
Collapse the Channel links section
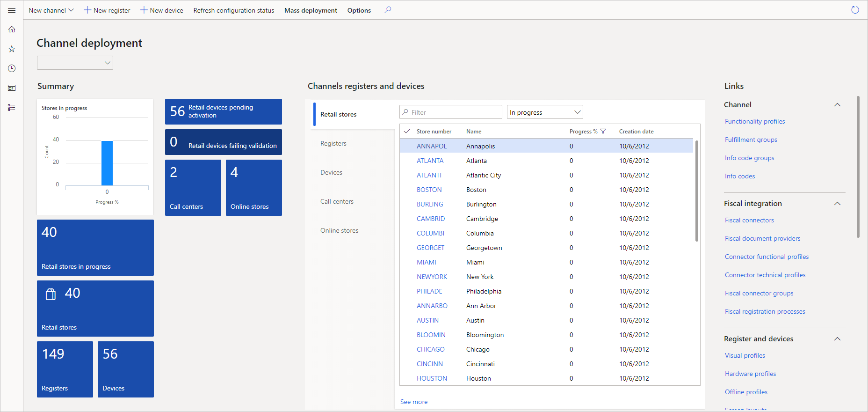click(x=837, y=105)
